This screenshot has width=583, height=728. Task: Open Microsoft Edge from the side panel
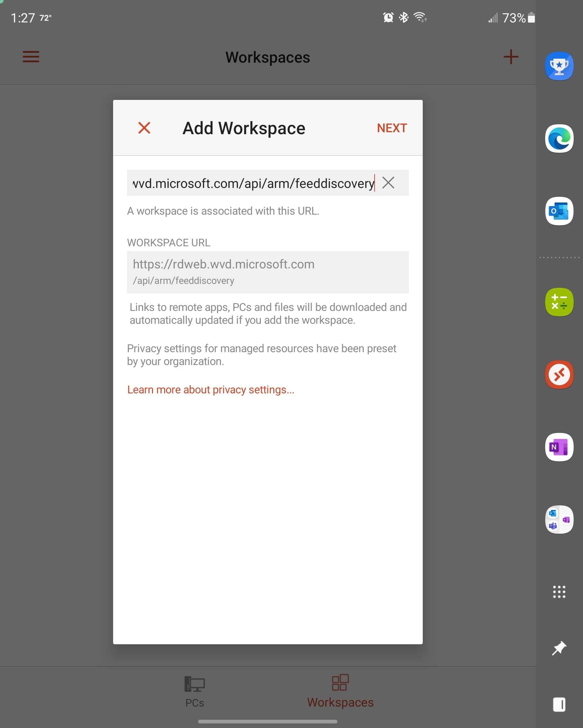[559, 138]
